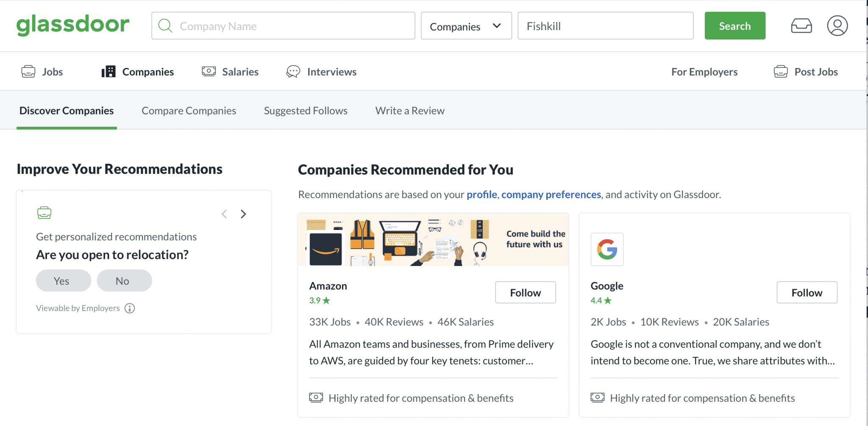This screenshot has width=868, height=426.
Task: Open the company preferences link
Action: pos(551,194)
